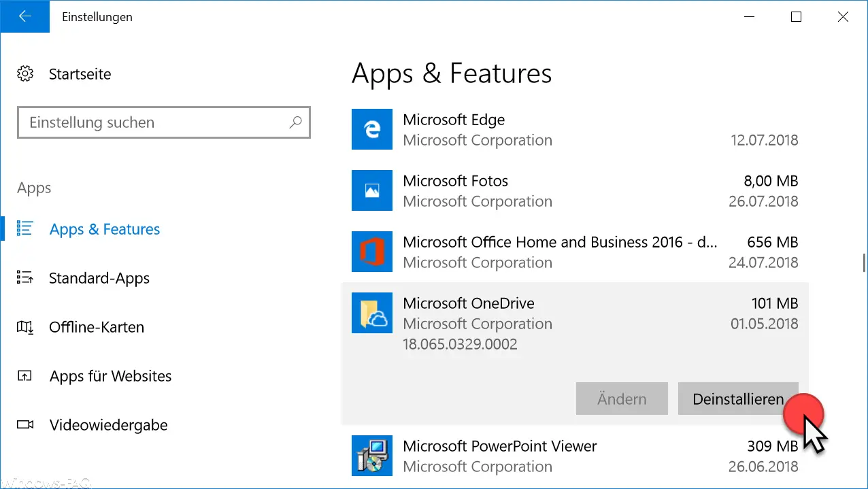Open the Apps für Websites section

110,376
